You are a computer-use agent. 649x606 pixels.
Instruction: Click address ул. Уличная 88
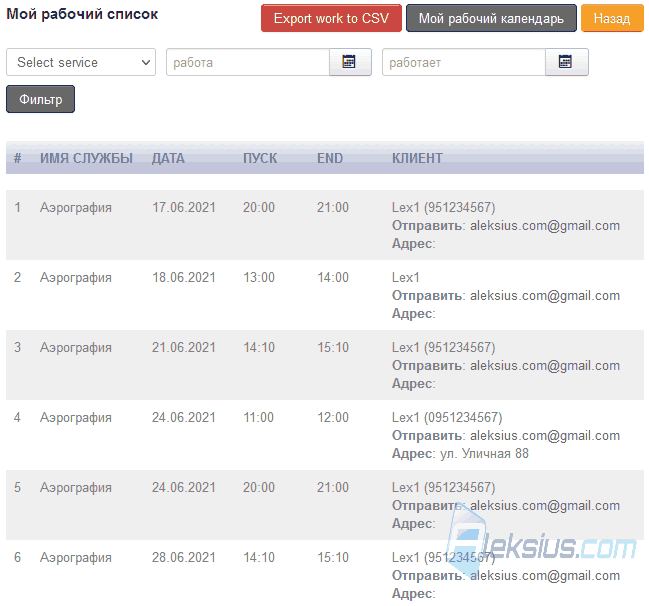pyautogui.click(x=484, y=454)
